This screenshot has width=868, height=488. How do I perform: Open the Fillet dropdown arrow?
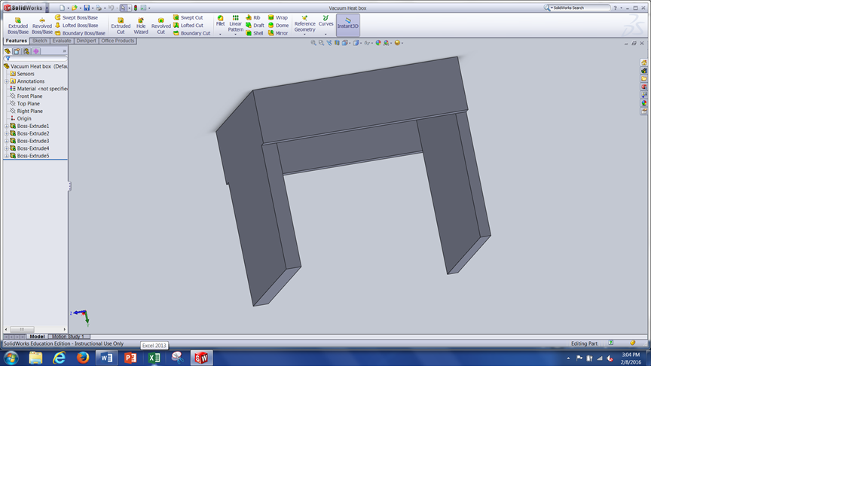(x=220, y=35)
